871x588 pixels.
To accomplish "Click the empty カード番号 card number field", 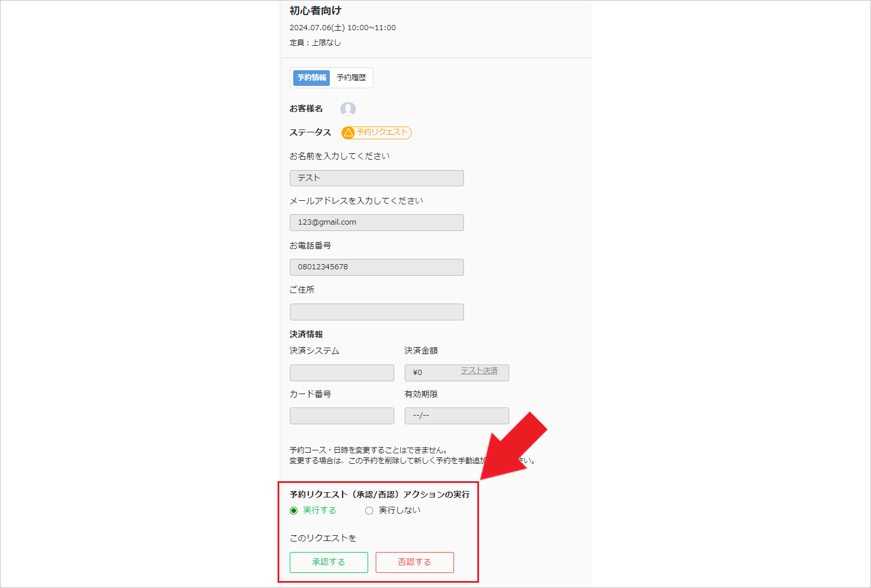I will [341, 416].
